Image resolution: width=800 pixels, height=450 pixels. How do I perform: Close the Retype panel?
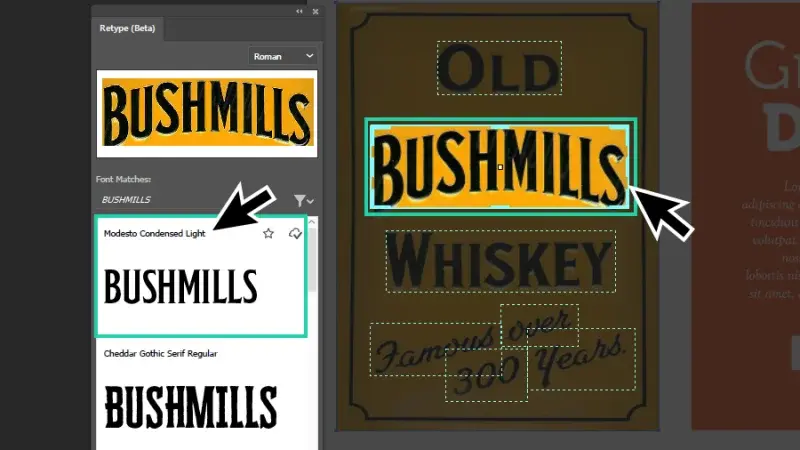(x=315, y=11)
